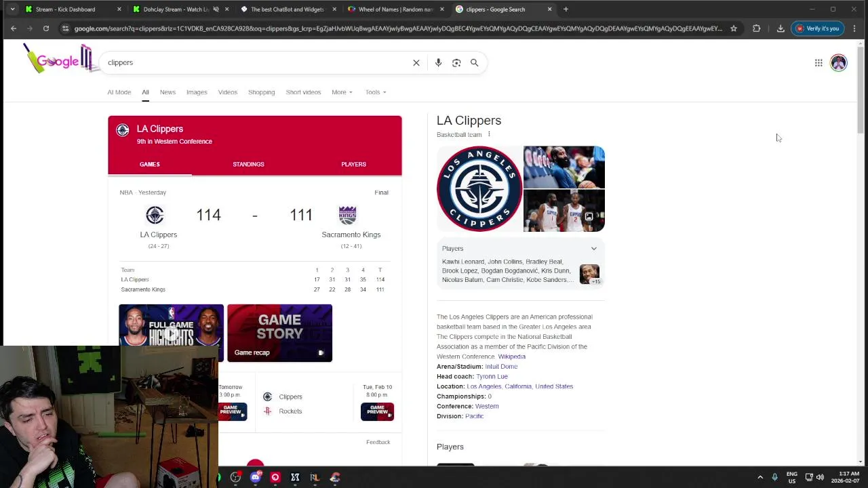The height and width of the screenshot is (488, 868).
Task: Start voice search with the microphone icon
Action: [438, 62]
